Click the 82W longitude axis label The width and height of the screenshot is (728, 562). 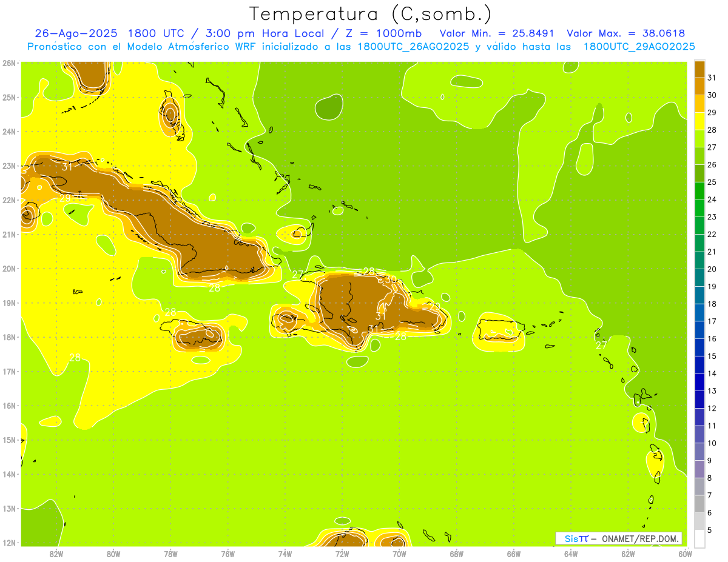(x=56, y=554)
